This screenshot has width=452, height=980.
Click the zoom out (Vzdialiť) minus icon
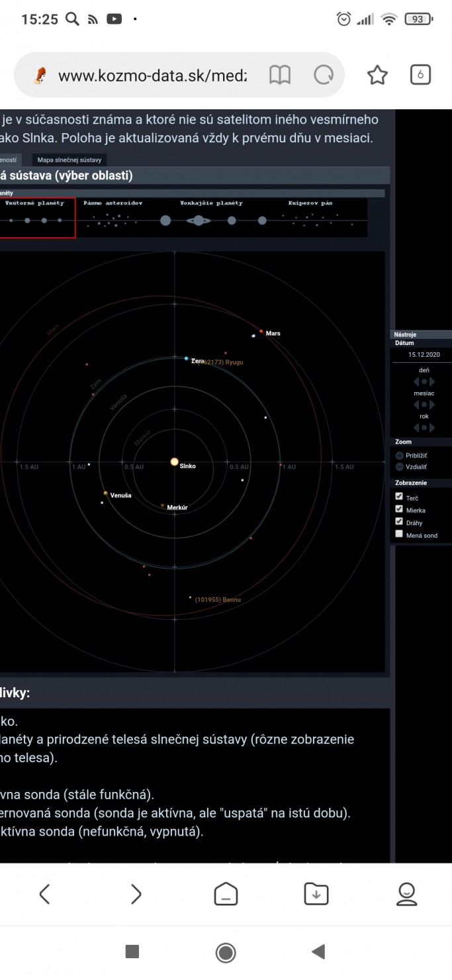tap(399, 467)
